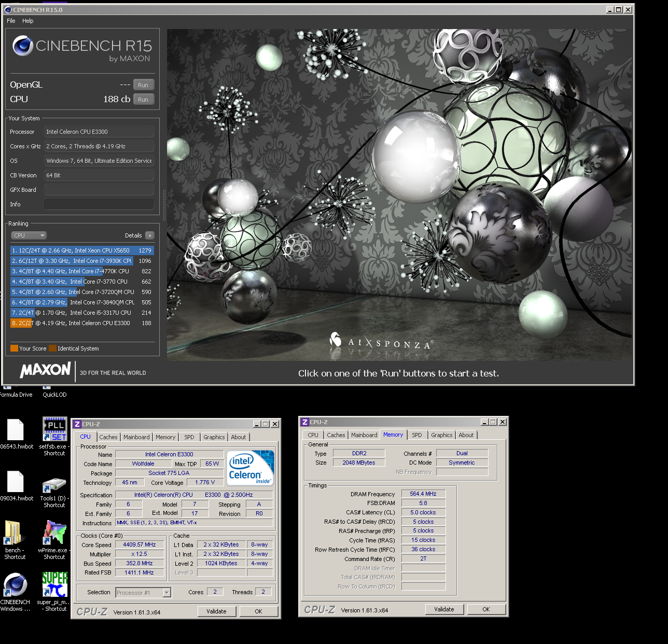Click the DRAM Frequency value 564.4 MHz
Image resolution: width=668 pixels, height=644 pixels.
tap(423, 494)
